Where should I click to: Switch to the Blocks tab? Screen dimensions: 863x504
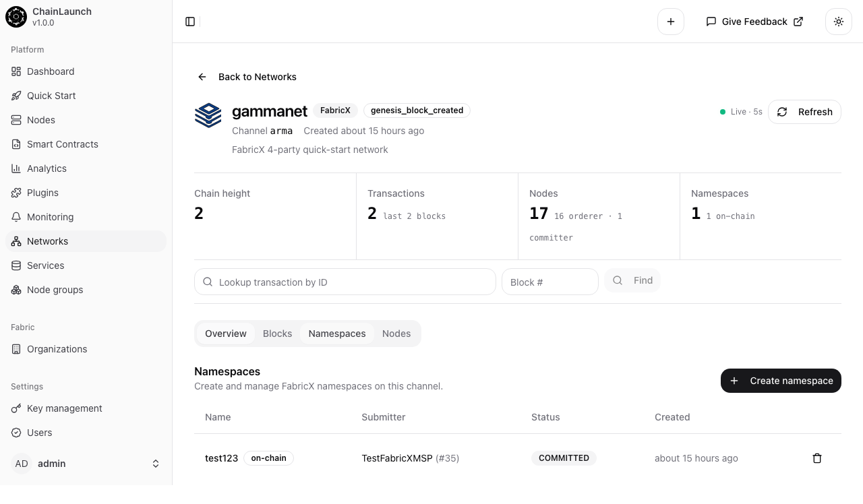pos(277,334)
